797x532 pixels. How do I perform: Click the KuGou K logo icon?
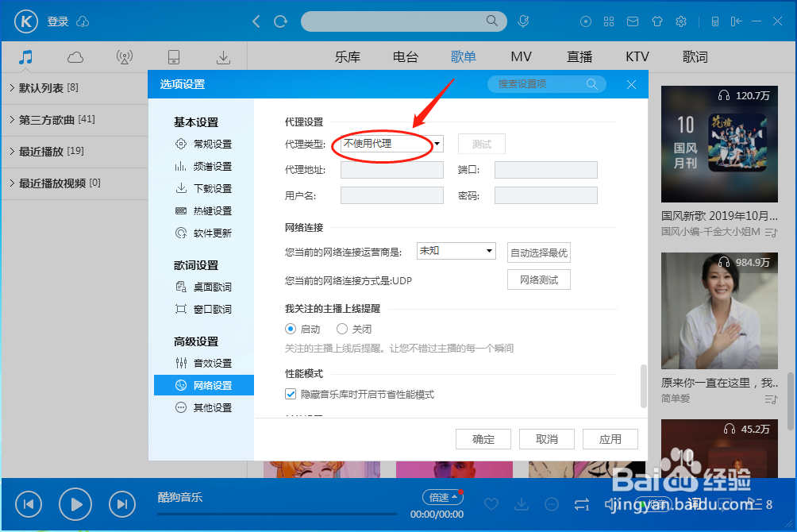(25, 21)
